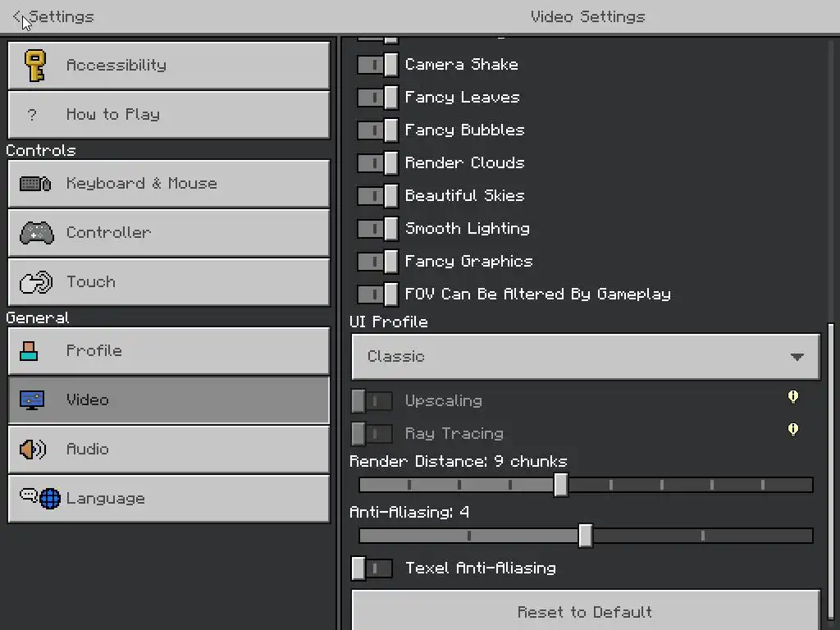Click the Controller gamepad icon
840x630 pixels.
36,233
